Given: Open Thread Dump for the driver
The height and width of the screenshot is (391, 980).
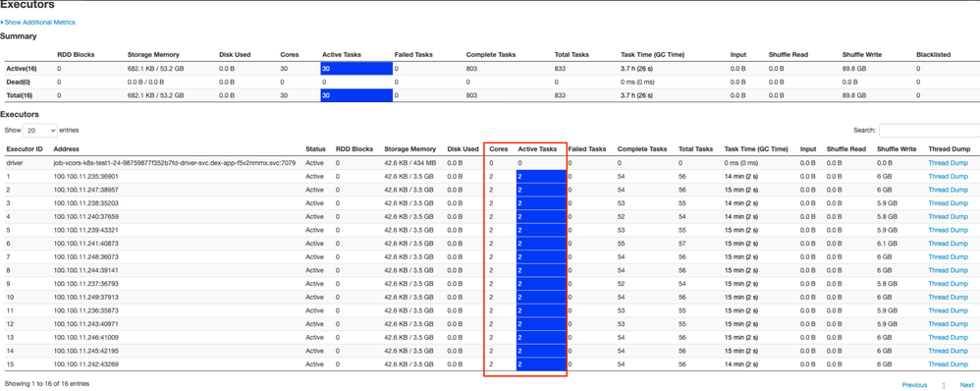Looking at the screenshot, I should point(948,163).
